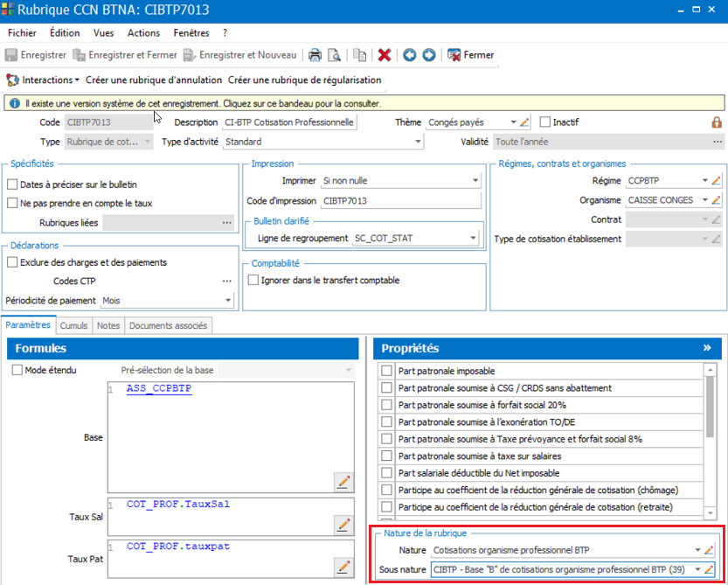Switch to the Notes tab
The width and height of the screenshot is (728, 585).
pyautogui.click(x=108, y=325)
